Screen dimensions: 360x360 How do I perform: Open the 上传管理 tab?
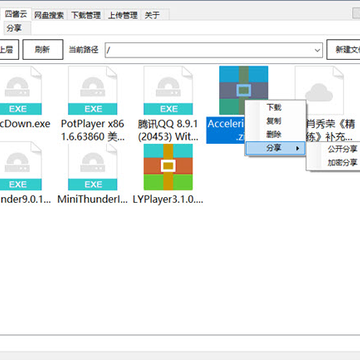(122, 15)
